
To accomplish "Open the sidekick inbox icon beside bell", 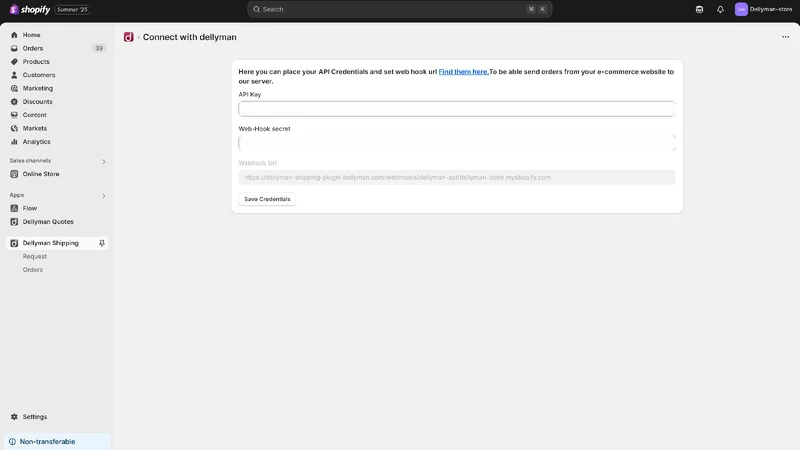I will (x=699, y=9).
